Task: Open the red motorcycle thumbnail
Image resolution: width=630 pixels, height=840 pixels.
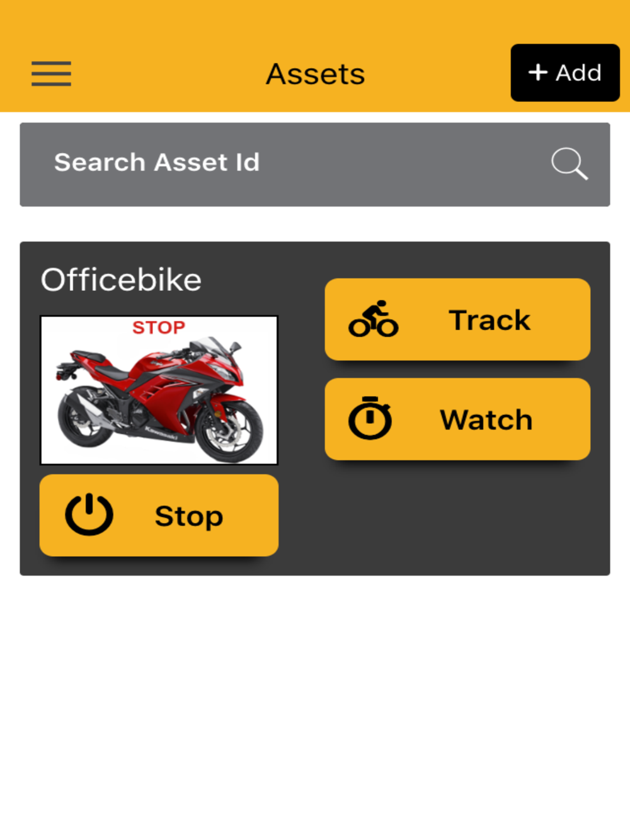Action: (159, 390)
